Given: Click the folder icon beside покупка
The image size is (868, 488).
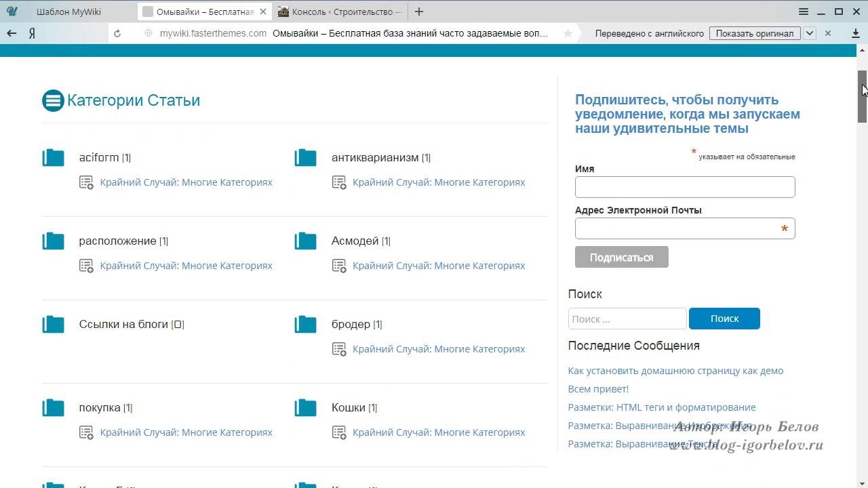Looking at the screenshot, I should click(53, 408).
